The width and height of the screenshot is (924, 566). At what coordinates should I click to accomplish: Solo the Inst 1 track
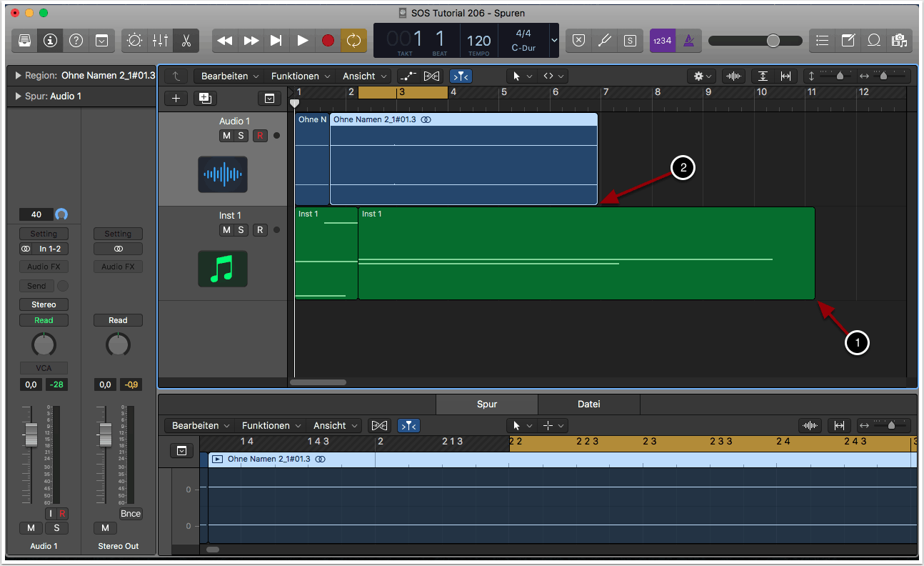(241, 230)
